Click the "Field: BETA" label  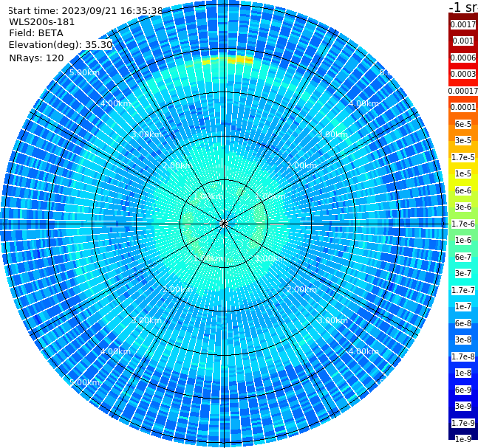(x=36, y=33)
